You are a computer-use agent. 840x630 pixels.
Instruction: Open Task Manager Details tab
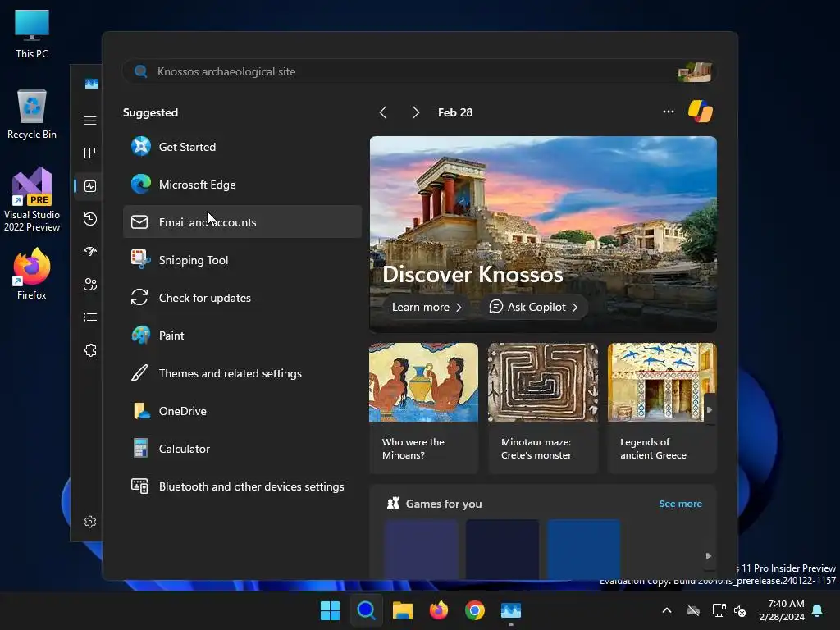[90, 317]
